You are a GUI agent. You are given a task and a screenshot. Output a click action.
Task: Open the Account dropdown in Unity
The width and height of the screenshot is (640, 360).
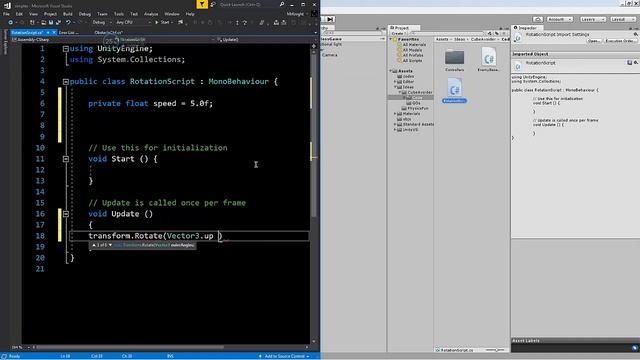[x=560, y=19]
